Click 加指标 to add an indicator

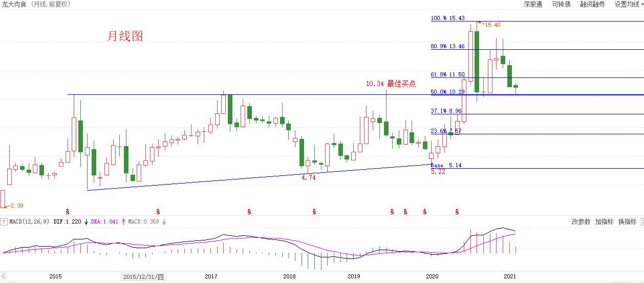tap(604, 222)
